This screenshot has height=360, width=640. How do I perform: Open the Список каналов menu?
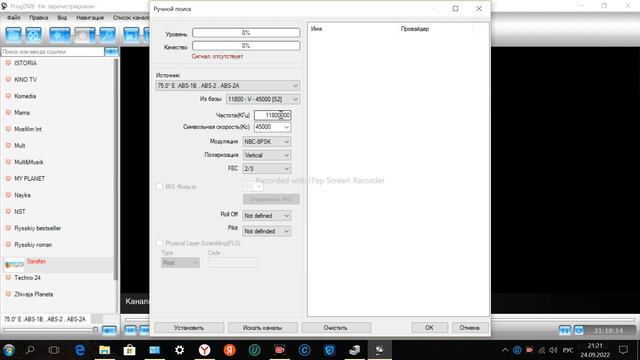tap(131, 18)
